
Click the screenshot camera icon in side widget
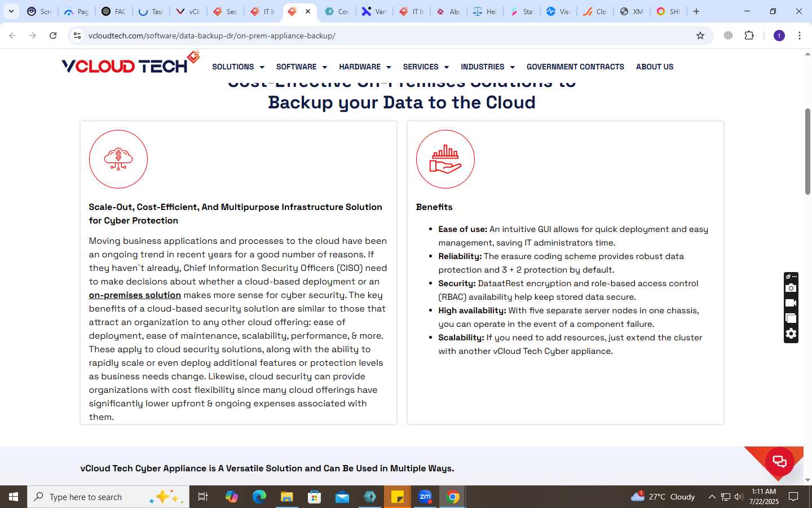[791, 288]
